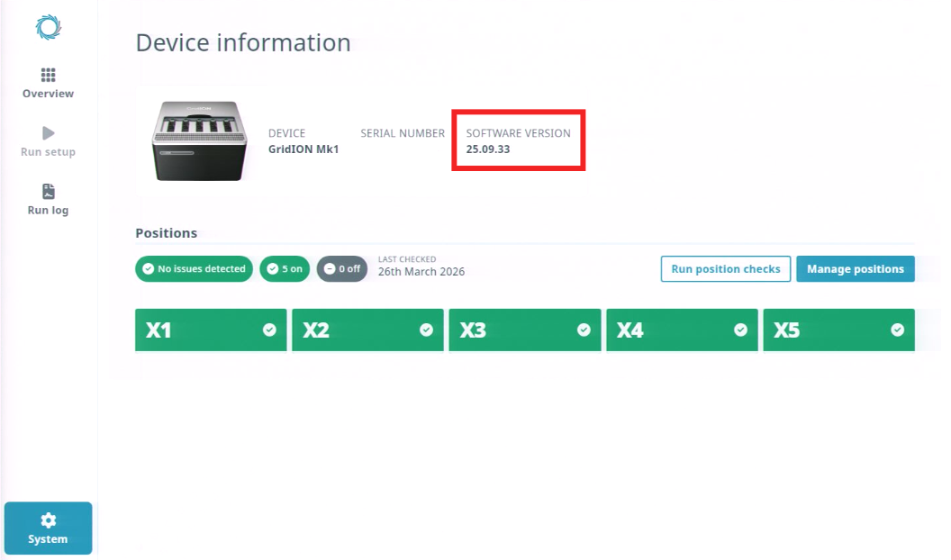
Task: Select the X3 position tile
Action: 525,330
